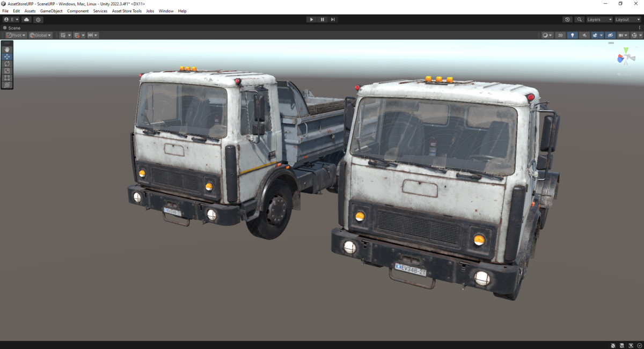Open the Asset Store Tools menu
This screenshot has height=349, width=644.
127,11
